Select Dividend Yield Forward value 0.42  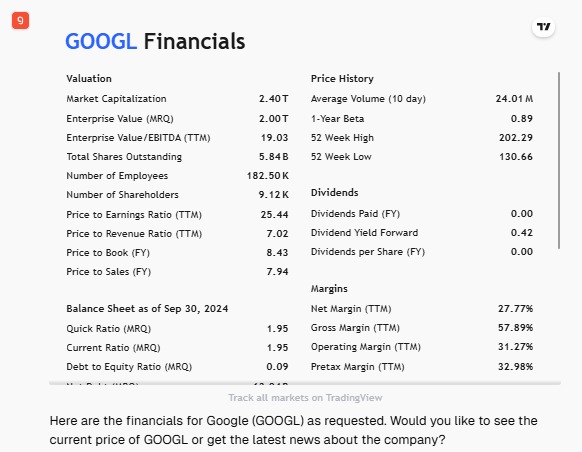tap(521, 233)
